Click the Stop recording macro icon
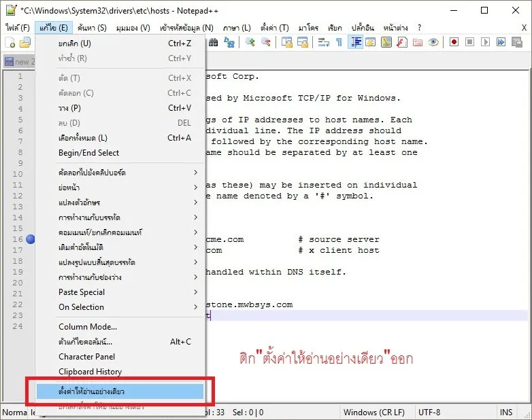Viewport: 532px width, 420px height. click(x=469, y=42)
